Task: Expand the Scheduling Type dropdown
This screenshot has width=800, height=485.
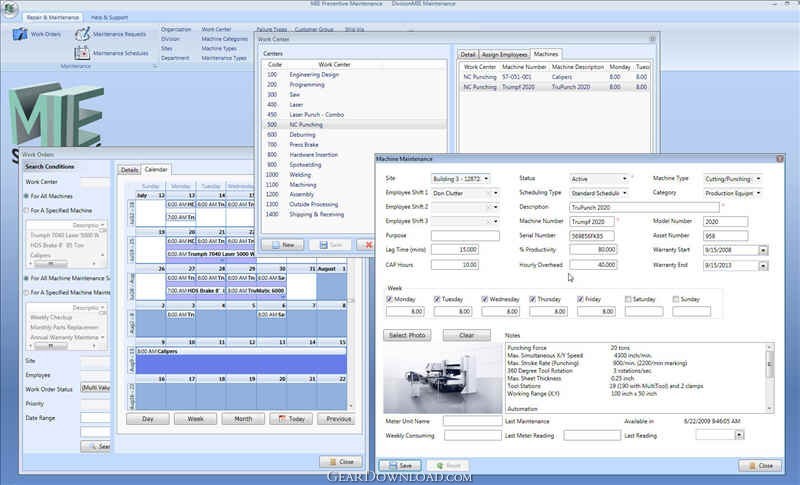Action: tap(624, 193)
